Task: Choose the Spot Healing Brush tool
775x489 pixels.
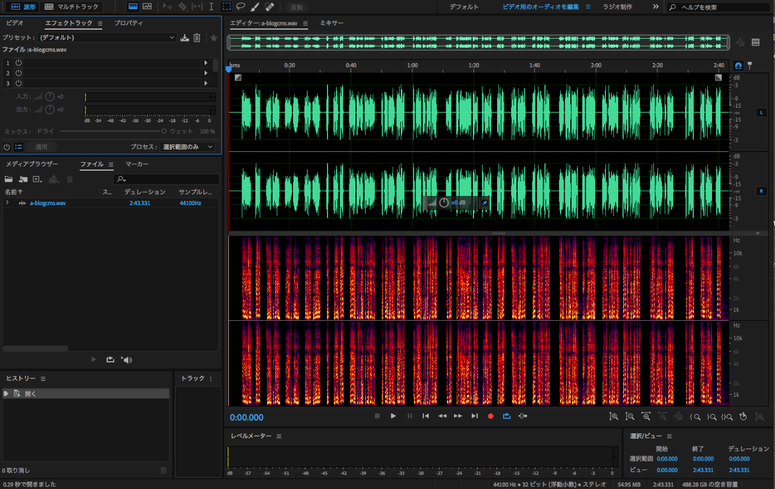Action: [270, 6]
